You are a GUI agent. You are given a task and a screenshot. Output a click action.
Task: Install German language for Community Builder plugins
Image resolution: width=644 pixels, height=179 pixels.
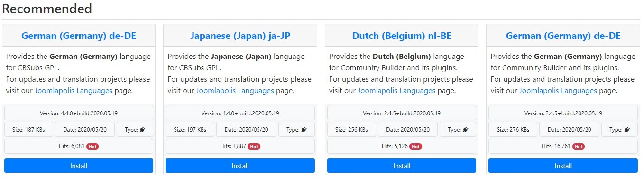563,166
